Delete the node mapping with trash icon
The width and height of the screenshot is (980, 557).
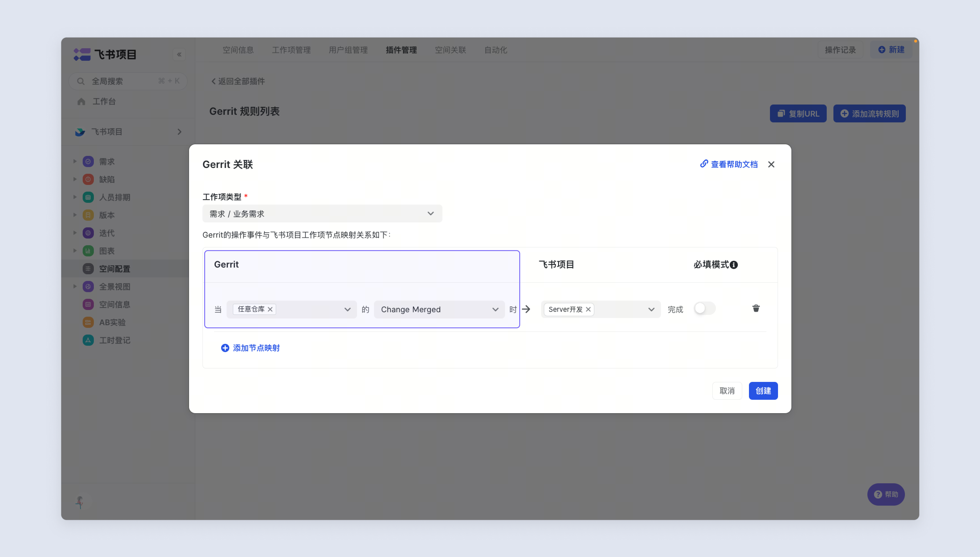click(x=756, y=308)
